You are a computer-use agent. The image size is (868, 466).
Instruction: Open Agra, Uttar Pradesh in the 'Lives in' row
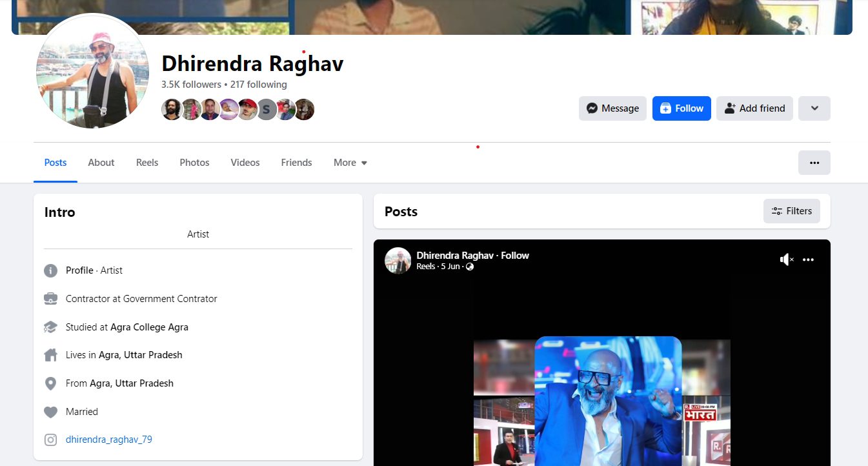coord(141,355)
